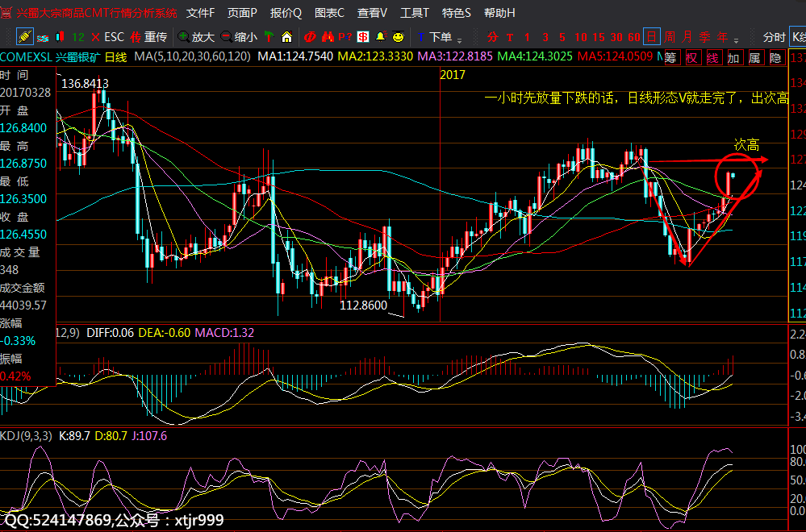Viewport: 806px width, 532px height.
Task: Select the 60 minute period
Action: [x=634, y=37]
